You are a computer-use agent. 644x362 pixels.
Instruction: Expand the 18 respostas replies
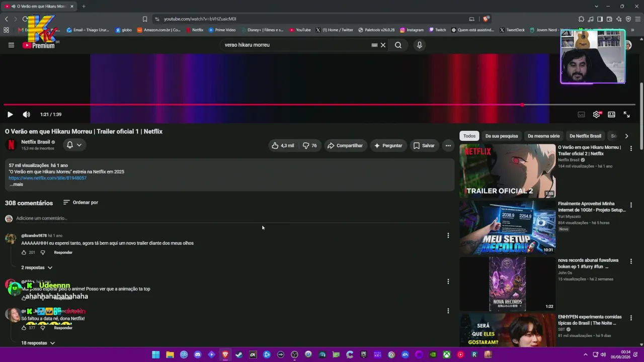(x=38, y=343)
